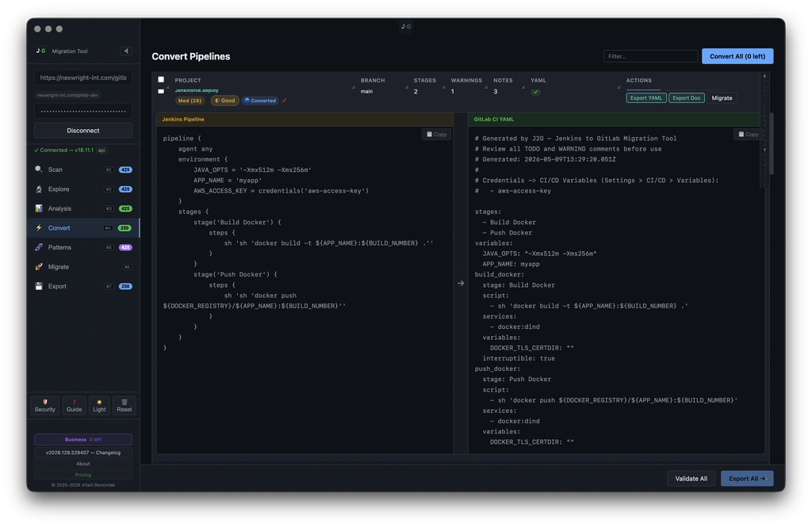The width and height of the screenshot is (812, 527).
Task: Click the main branch cell
Action: [x=366, y=92]
